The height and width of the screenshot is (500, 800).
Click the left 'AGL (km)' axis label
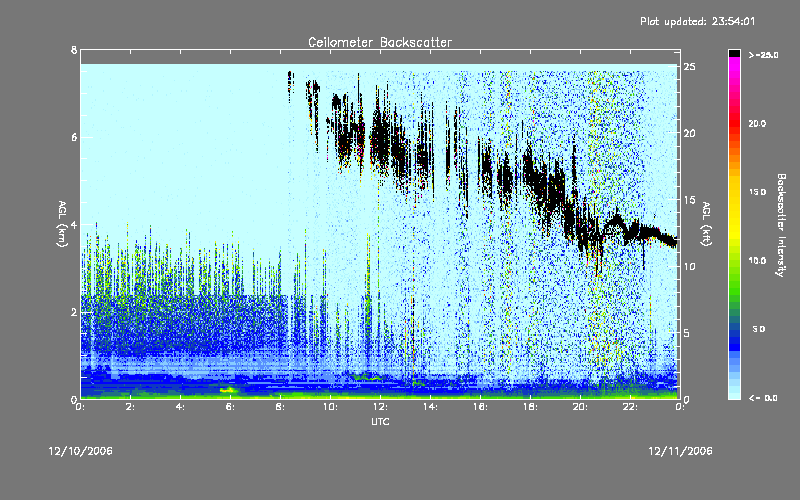pyautogui.click(x=62, y=224)
